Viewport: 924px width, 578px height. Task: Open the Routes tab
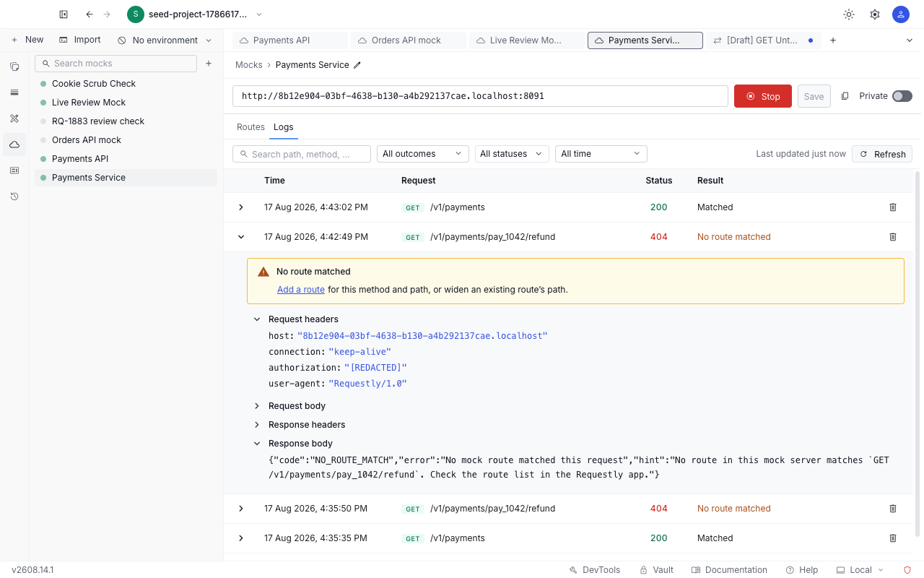pyautogui.click(x=250, y=127)
